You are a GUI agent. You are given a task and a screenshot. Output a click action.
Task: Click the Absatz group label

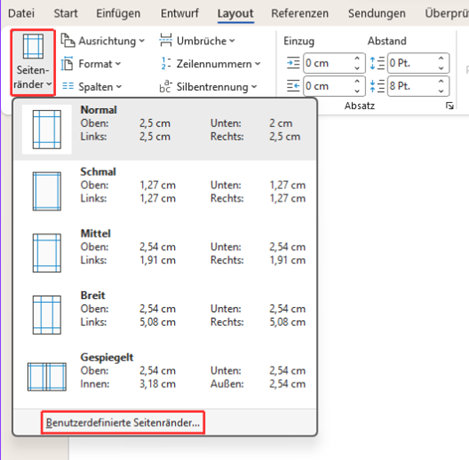click(x=359, y=106)
